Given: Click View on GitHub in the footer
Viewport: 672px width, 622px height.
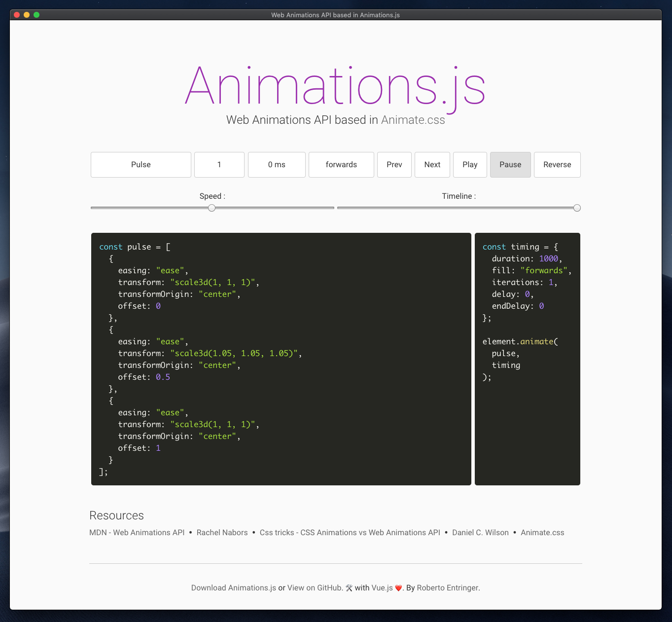Looking at the screenshot, I should pyautogui.click(x=315, y=588).
